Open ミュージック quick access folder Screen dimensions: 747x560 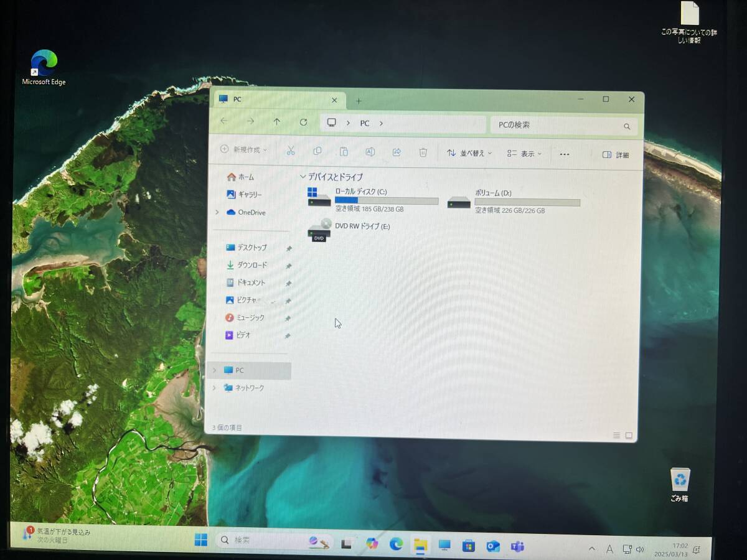(245, 317)
